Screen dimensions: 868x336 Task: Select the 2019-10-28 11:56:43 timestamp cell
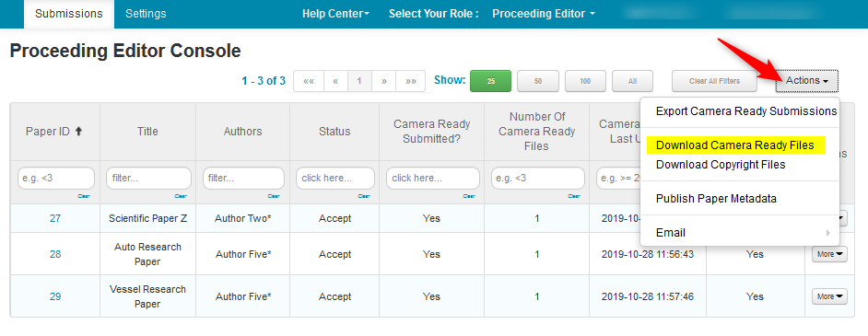tap(648, 254)
